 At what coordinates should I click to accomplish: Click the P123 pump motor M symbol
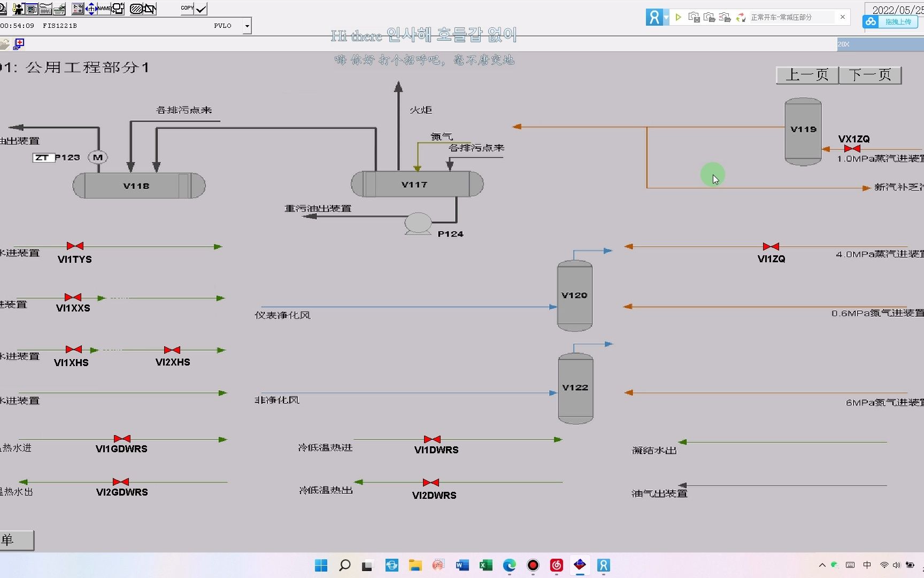point(98,157)
